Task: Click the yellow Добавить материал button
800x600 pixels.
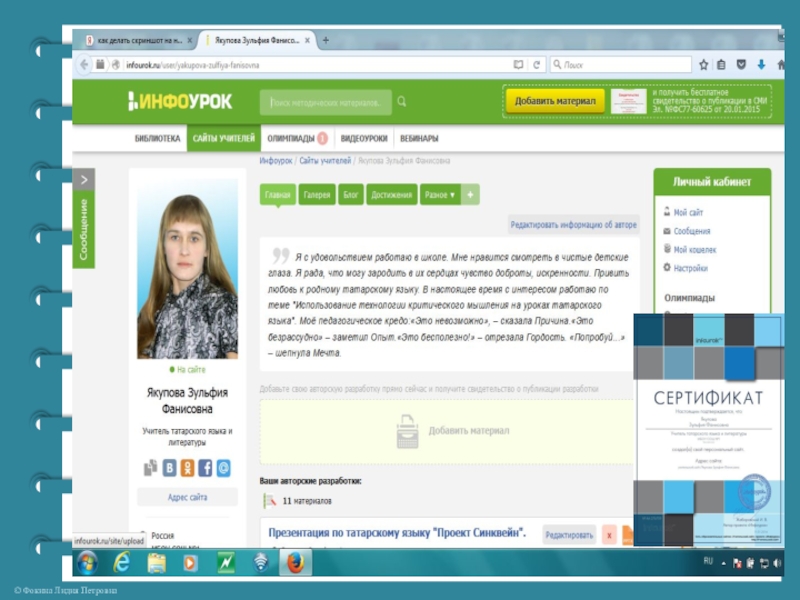Action: pyautogui.click(x=555, y=101)
